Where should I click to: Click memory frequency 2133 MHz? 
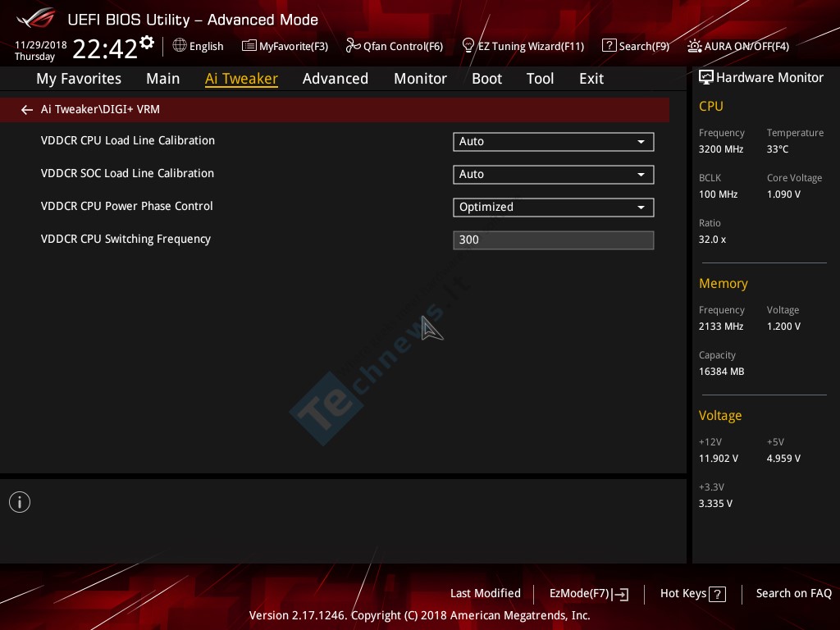coord(720,326)
